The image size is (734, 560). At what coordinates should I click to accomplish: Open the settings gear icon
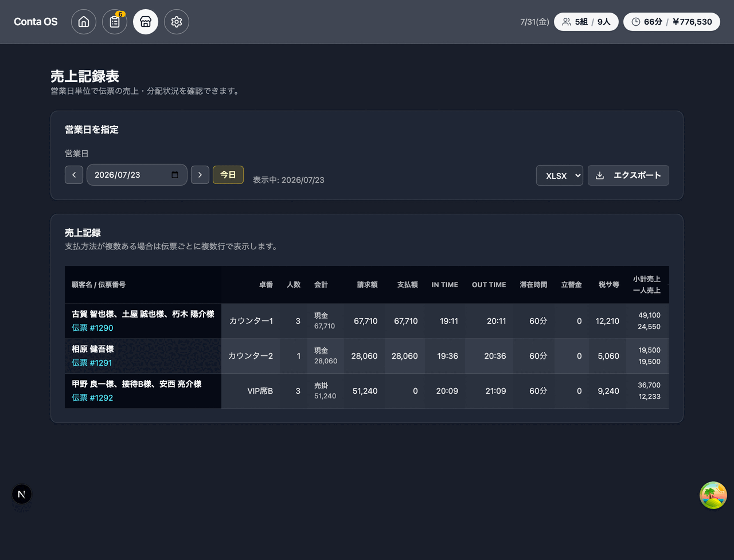177,22
